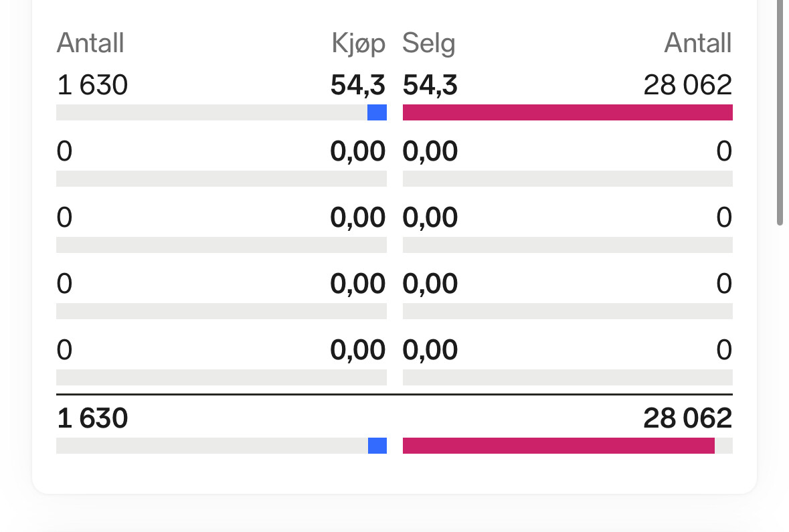Click the red sell depth bar in first row

pos(567,112)
